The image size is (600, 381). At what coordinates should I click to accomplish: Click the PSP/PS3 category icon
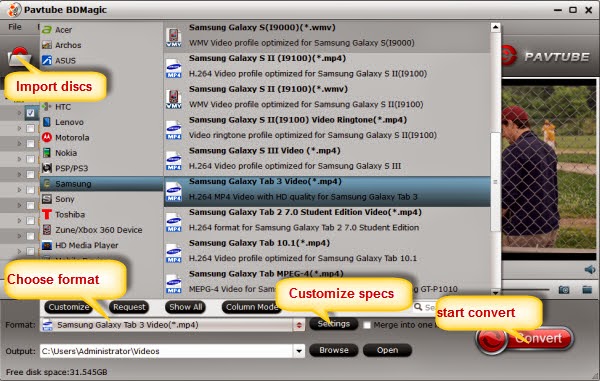[x=47, y=168]
